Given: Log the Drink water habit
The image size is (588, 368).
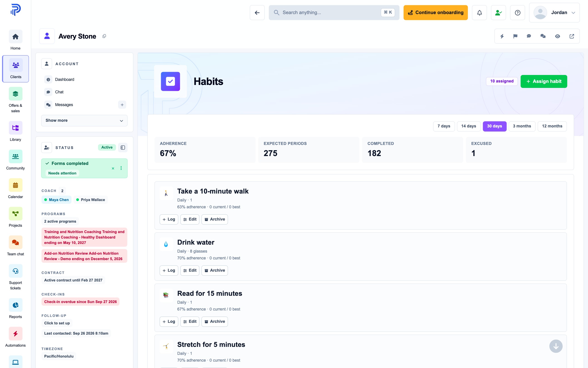Looking at the screenshot, I should [x=169, y=270].
